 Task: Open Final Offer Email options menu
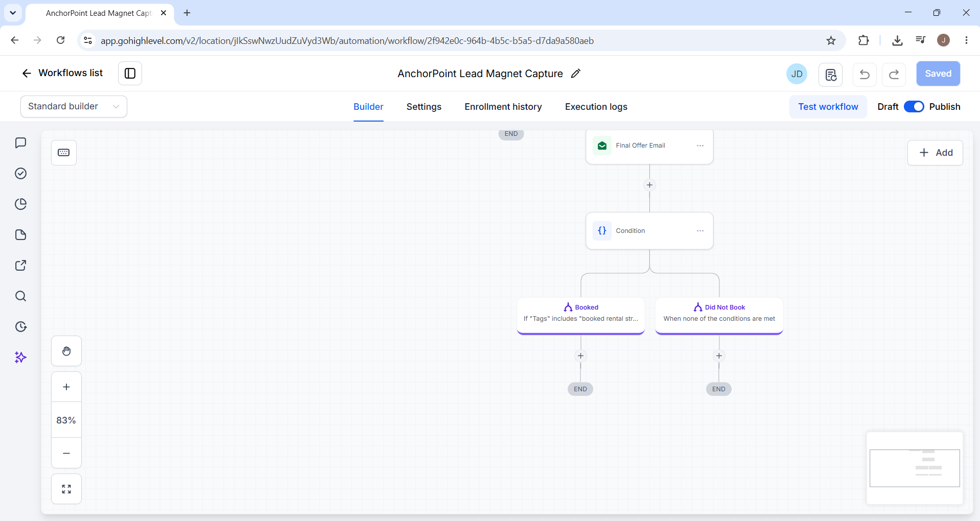tap(700, 146)
